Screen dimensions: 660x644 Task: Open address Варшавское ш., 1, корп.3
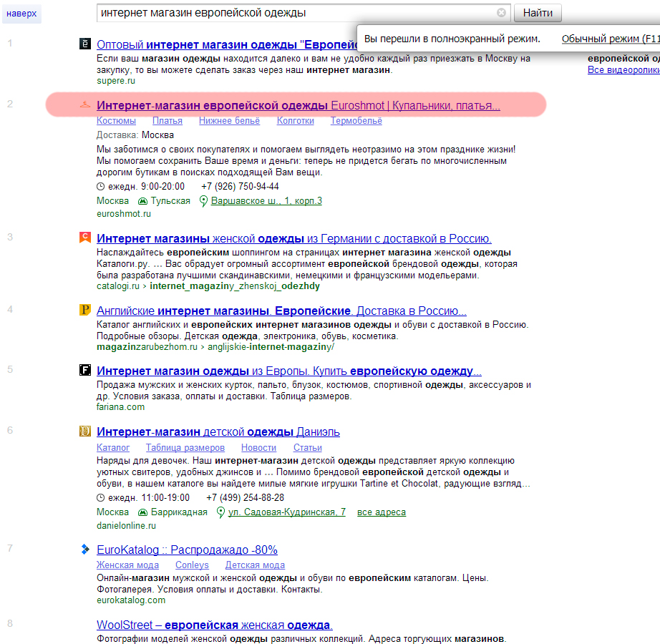click(266, 200)
